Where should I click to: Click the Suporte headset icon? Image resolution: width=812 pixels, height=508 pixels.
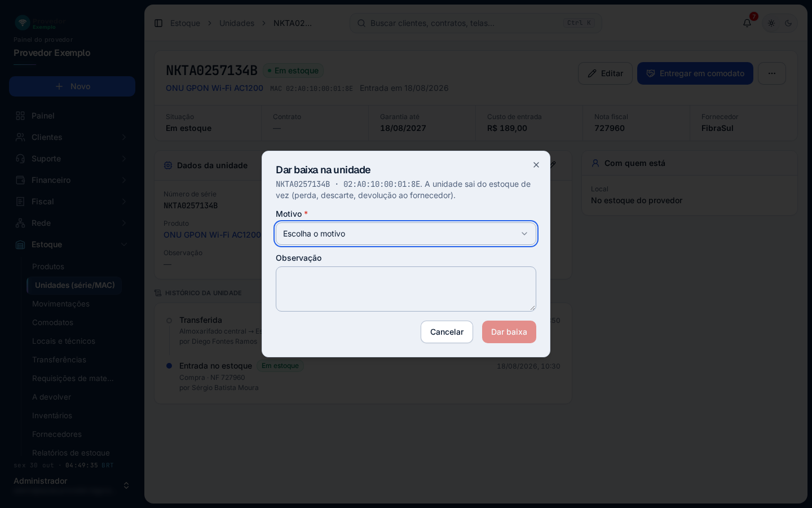(x=20, y=159)
